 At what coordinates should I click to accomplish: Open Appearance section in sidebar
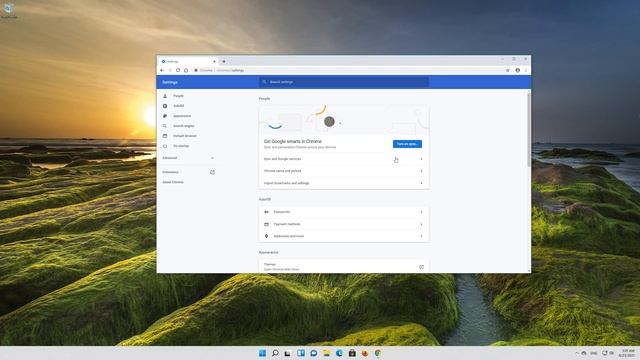coord(182,116)
